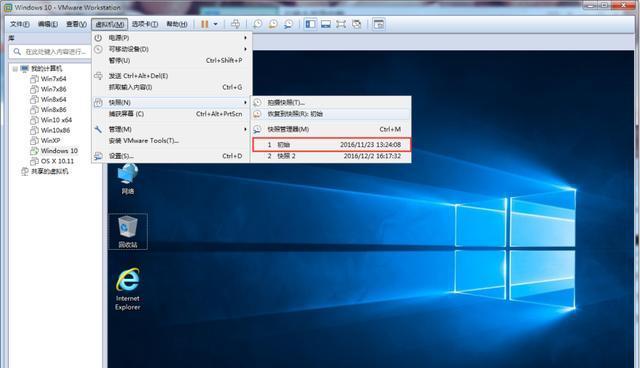Select 安装 VMware Tools(T) menu item
Screen dimensions: 640x368
(x=144, y=141)
